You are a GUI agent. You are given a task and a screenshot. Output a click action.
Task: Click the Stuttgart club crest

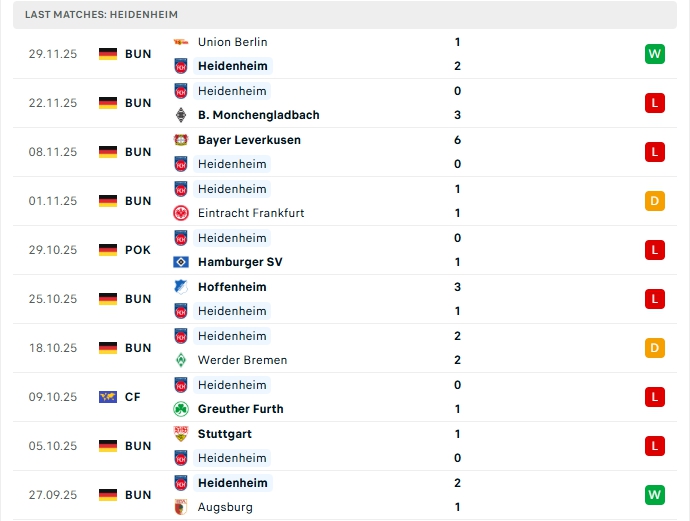[181, 434]
